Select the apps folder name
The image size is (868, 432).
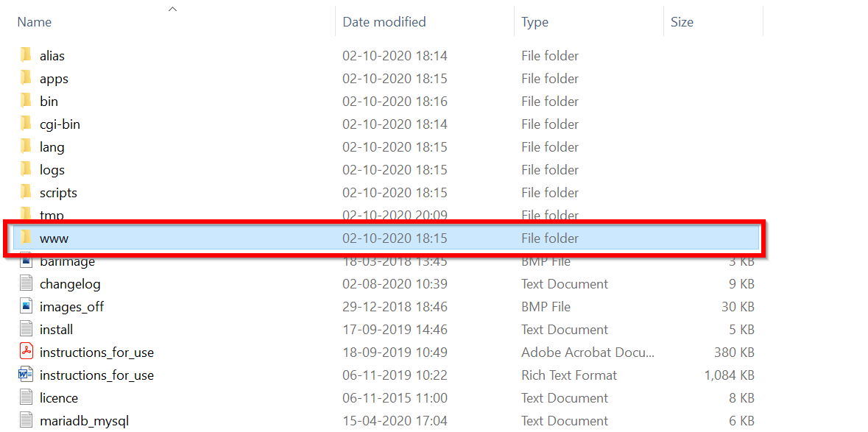tap(54, 79)
